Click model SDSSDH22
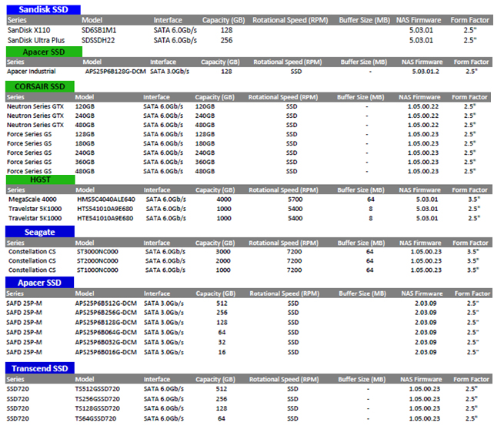504x436 pixels. tap(98, 41)
